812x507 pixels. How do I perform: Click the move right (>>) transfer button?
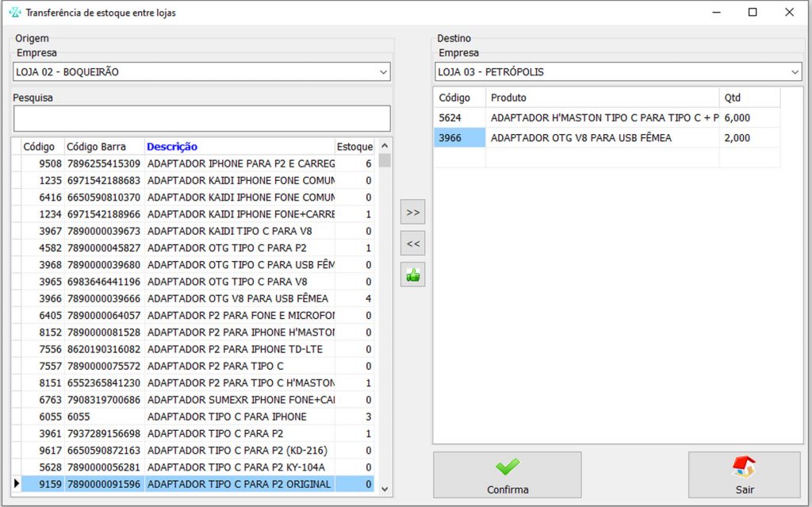click(x=412, y=213)
